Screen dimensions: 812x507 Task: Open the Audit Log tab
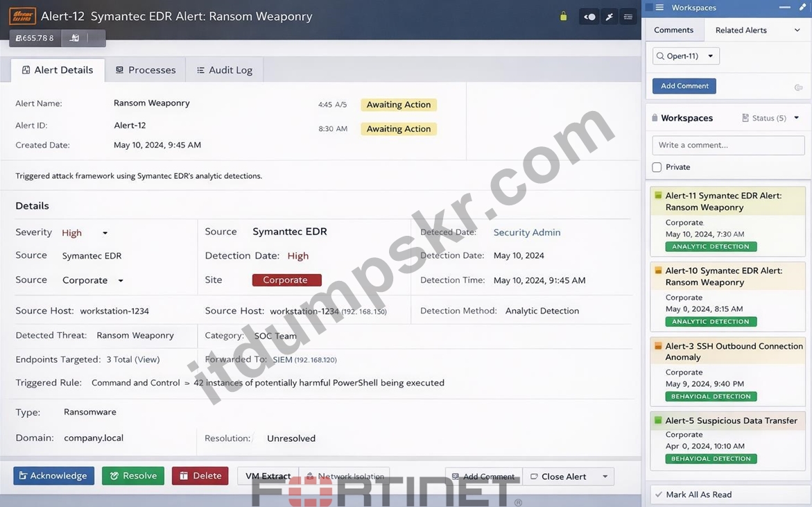click(x=225, y=70)
